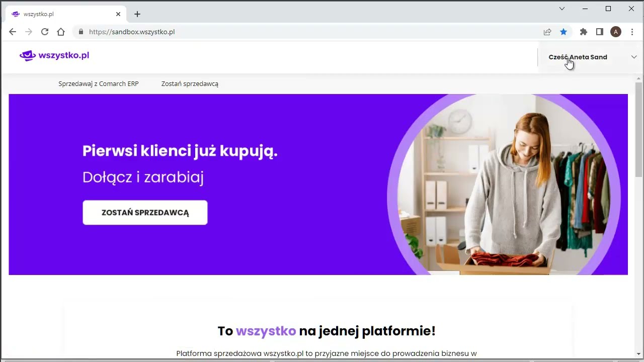Click the wszystko.pl logo in header
Image resolution: width=644 pixels, height=362 pixels.
pyautogui.click(x=54, y=55)
